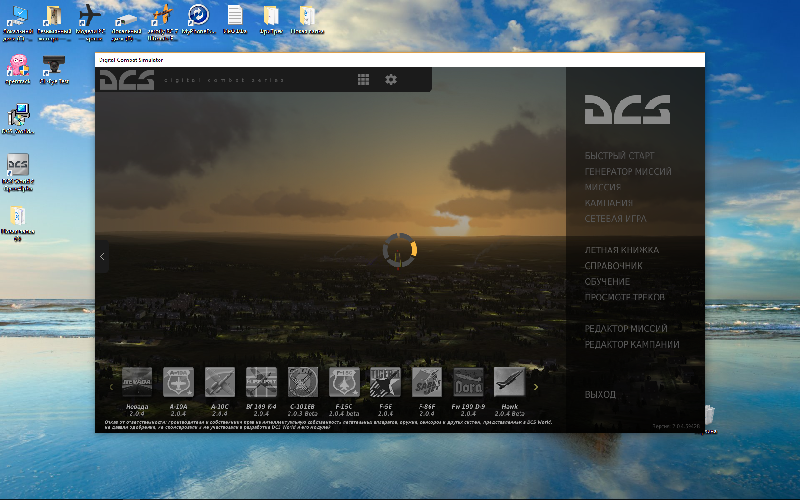Launch РЕДАКТОР КАМПАНИИ campaign editor
The height and width of the screenshot is (500, 800).
point(632,344)
